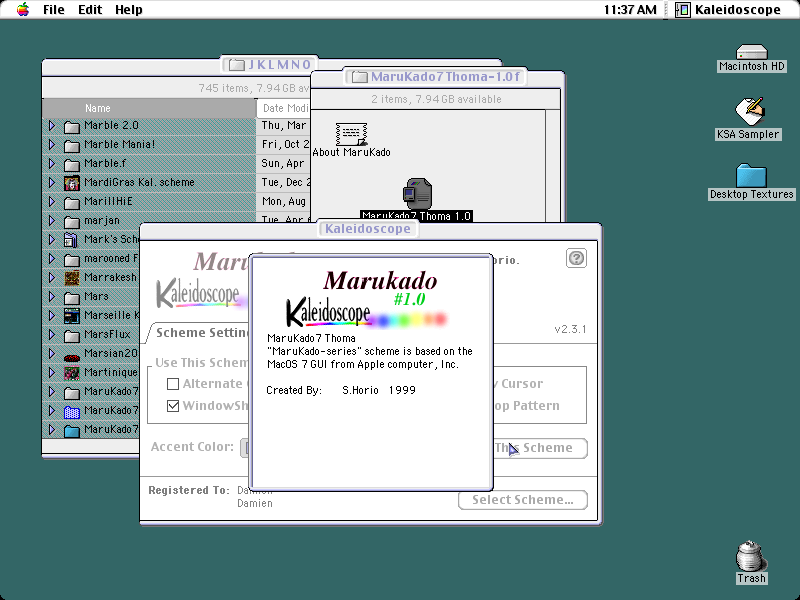800x600 pixels.
Task: Enable the Alternate checkbox in Kaleidoscope
Action: click(x=173, y=384)
